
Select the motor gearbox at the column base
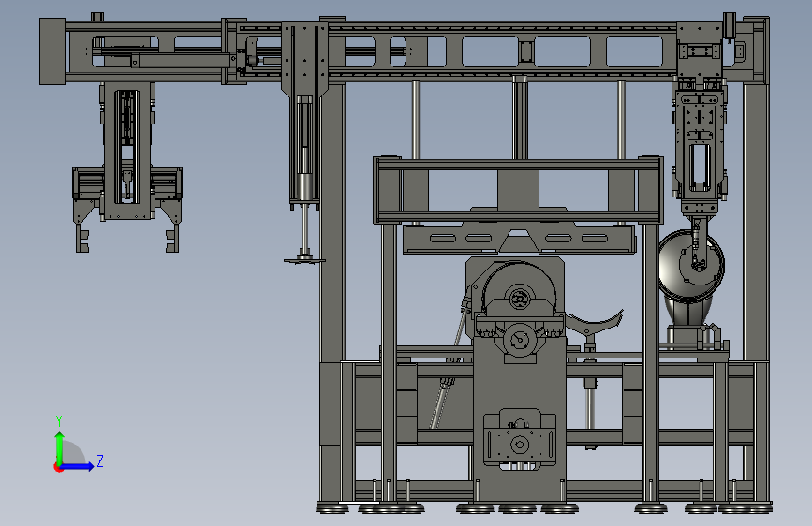[x=520, y=440]
